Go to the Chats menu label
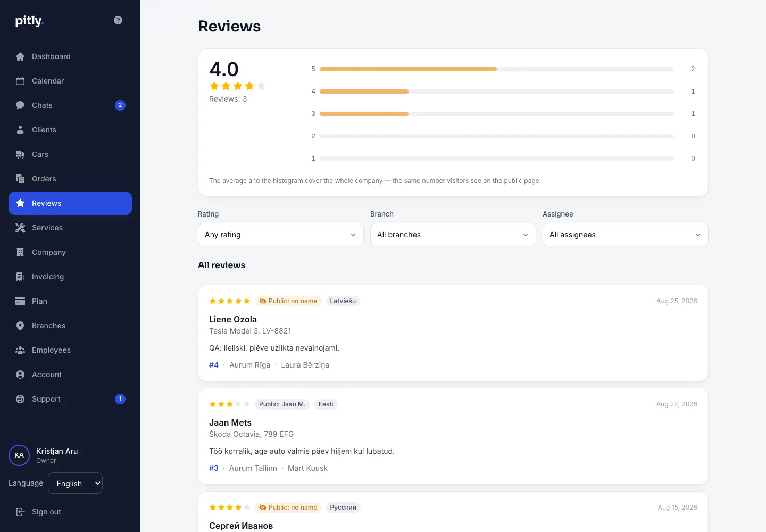The width and height of the screenshot is (766, 532). coord(42,105)
